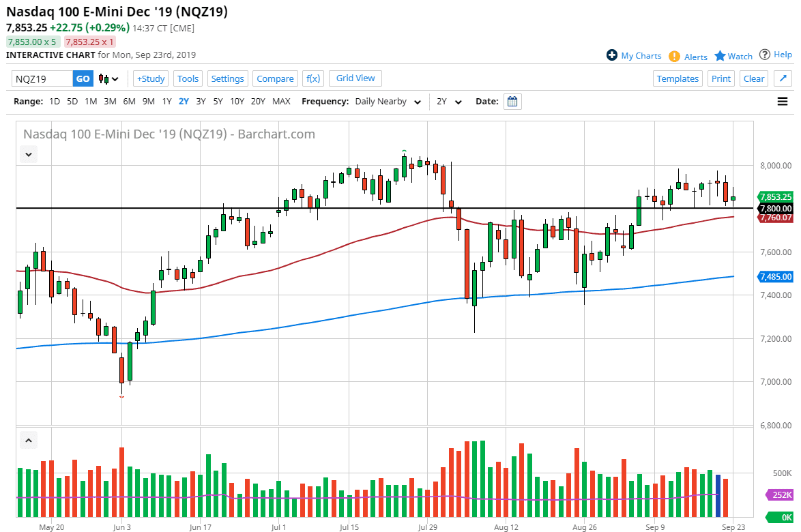Select the 1Y range option

point(166,102)
